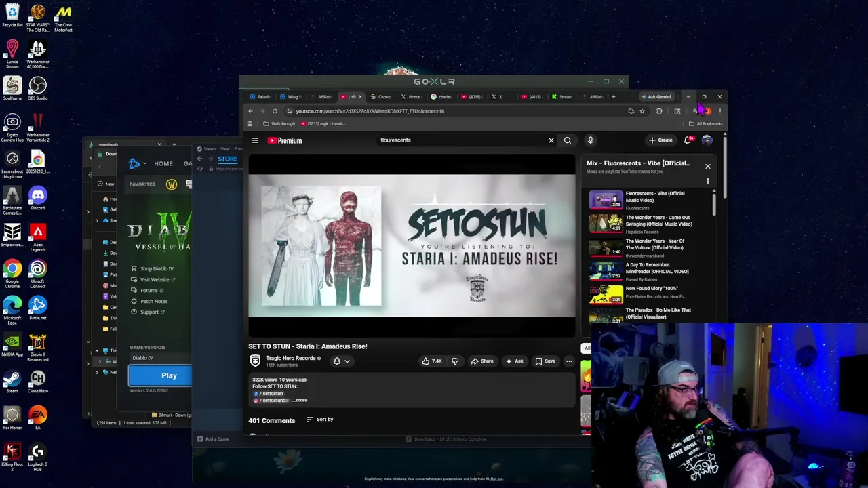
Task: Dislike the SET TO STUN video
Action: tap(455, 361)
